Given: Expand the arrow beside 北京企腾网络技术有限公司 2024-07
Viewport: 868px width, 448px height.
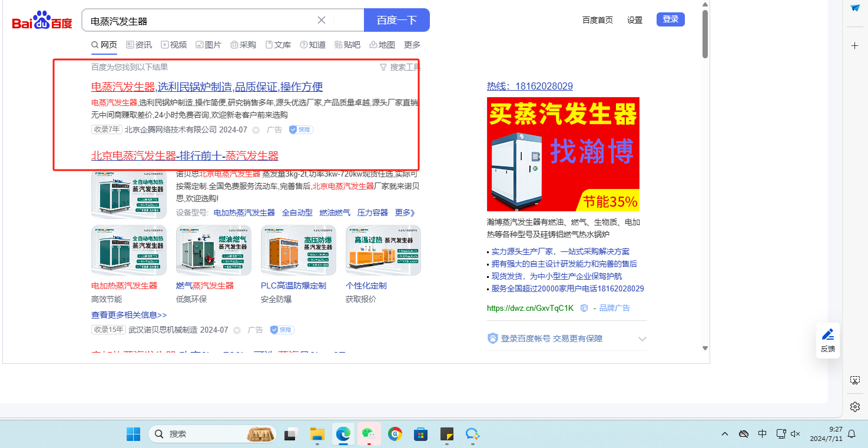Looking at the screenshot, I should (256, 130).
